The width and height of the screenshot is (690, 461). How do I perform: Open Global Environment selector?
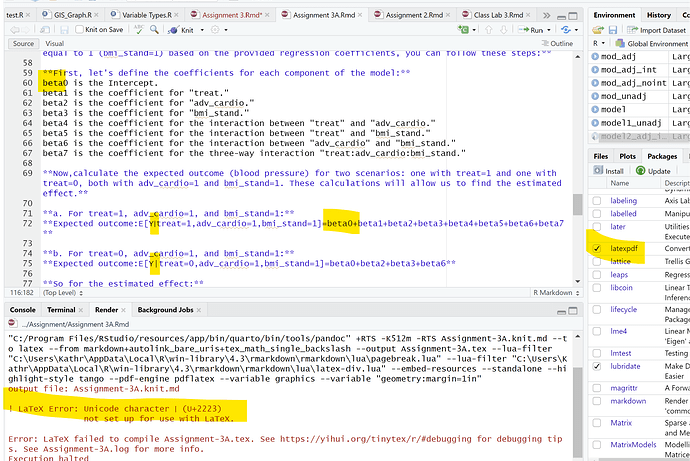click(652, 44)
